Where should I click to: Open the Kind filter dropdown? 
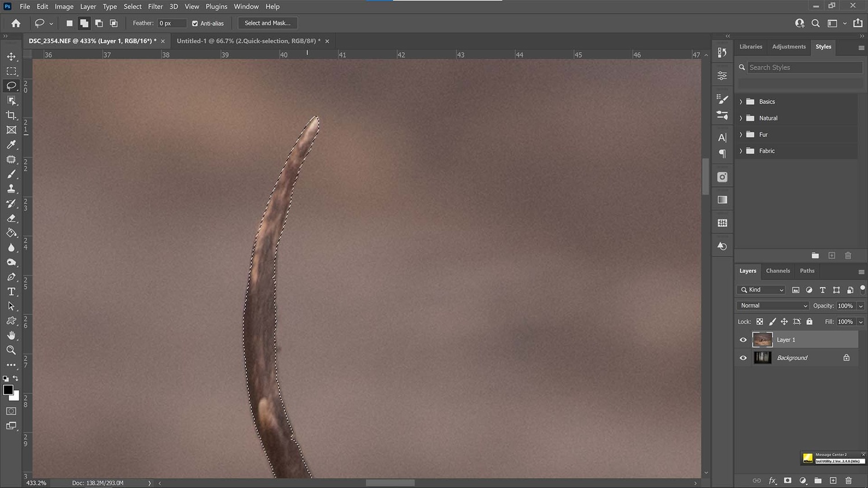pyautogui.click(x=761, y=290)
